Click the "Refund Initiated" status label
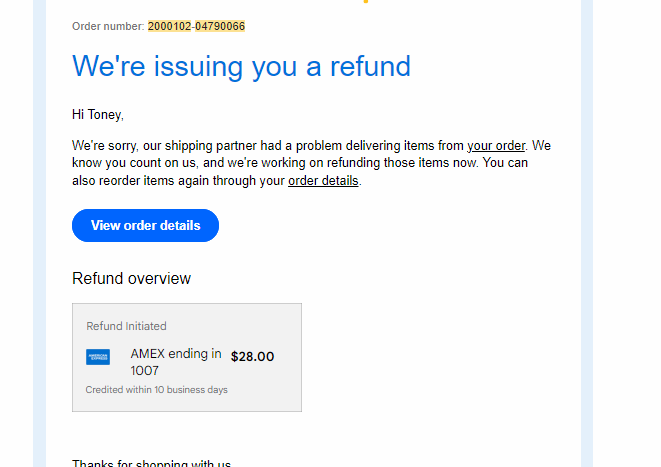This screenshot has height=467, width=661. [x=126, y=326]
